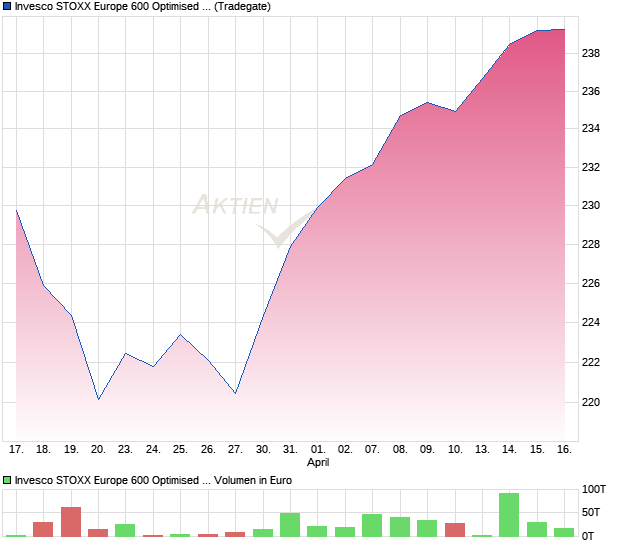Click the green volume bar on the 31st
Viewport: 620px width, 546px height.
290,525
